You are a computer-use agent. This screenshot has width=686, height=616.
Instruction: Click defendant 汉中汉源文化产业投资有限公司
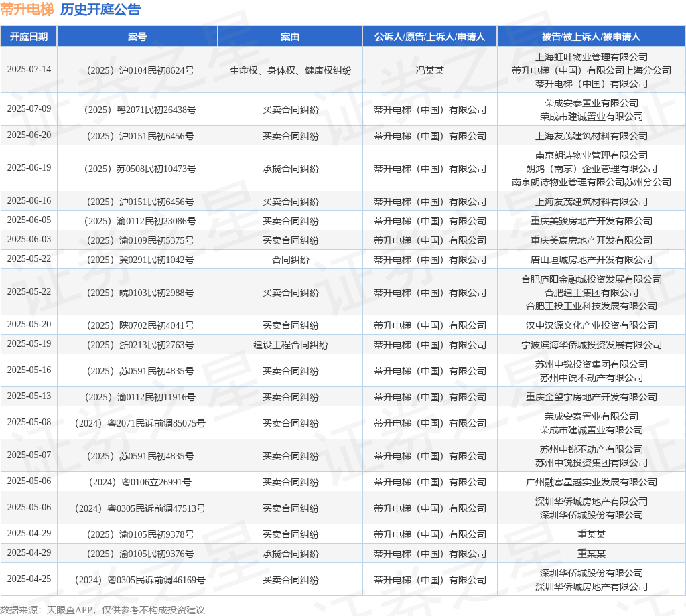[592, 325]
